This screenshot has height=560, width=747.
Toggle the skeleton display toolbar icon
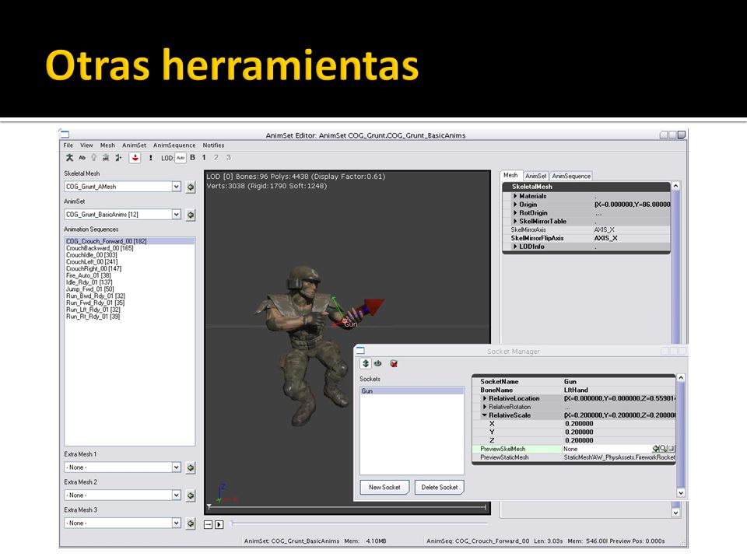tap(69, 158)
